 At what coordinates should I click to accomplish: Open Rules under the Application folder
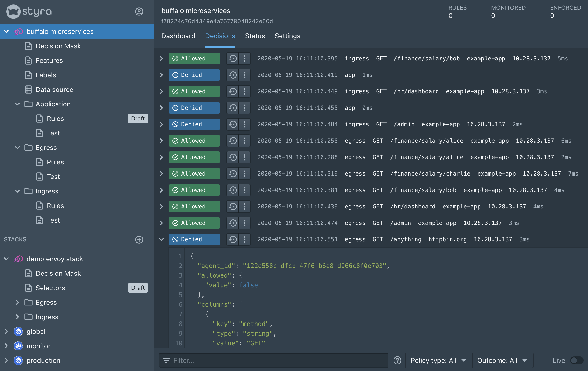coord(55,119)
